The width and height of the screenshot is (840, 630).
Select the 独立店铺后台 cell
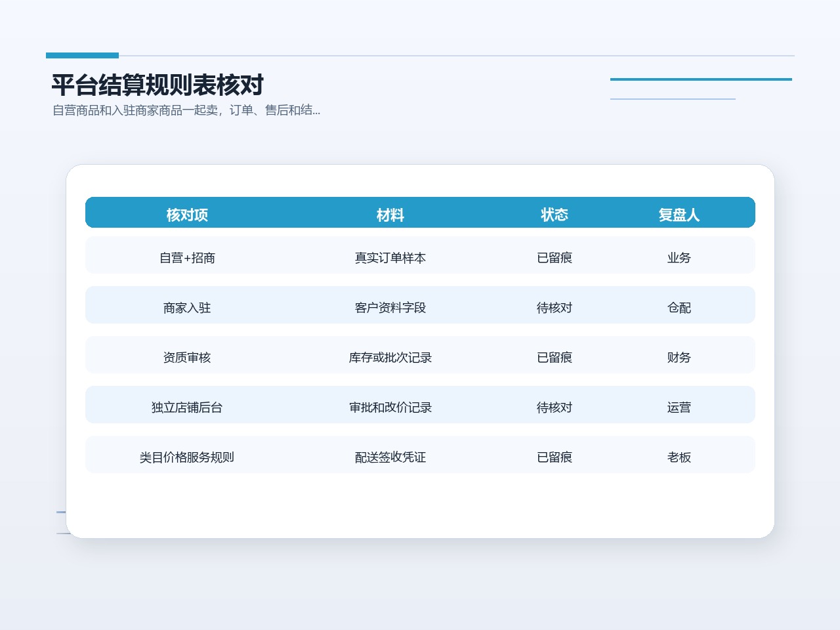point(187,408)
